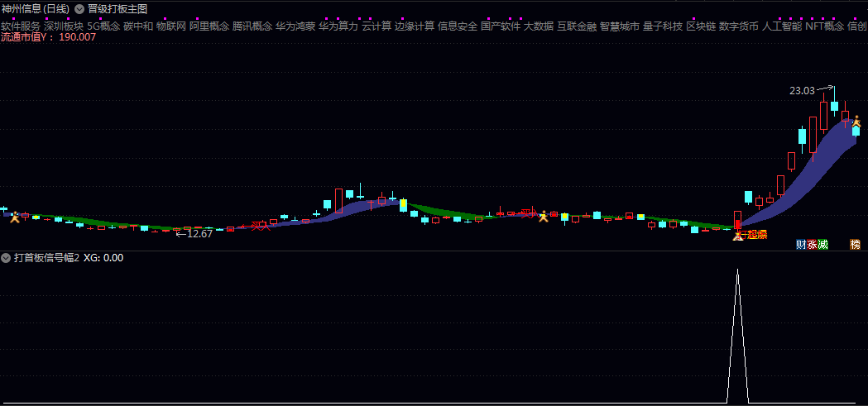The image size is (868, 406).
Task: Click the 12.67 low price label
Action: (x=200, y=233)
